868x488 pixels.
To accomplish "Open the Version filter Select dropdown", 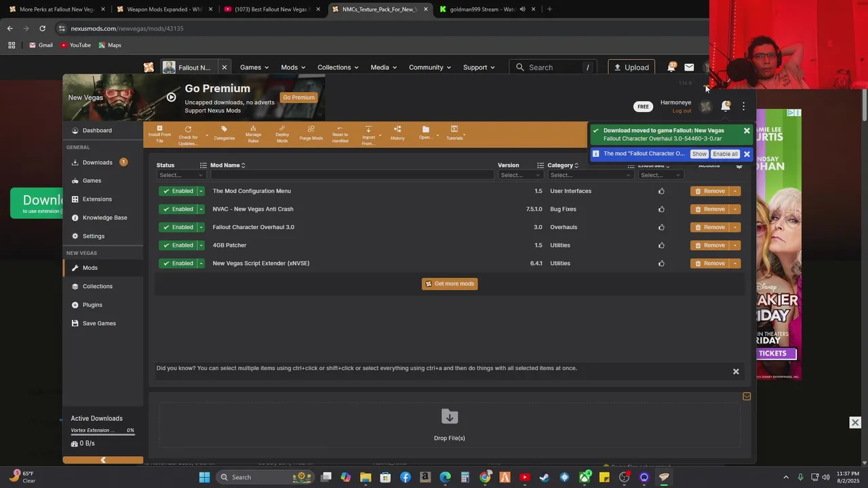I will 520,175.
